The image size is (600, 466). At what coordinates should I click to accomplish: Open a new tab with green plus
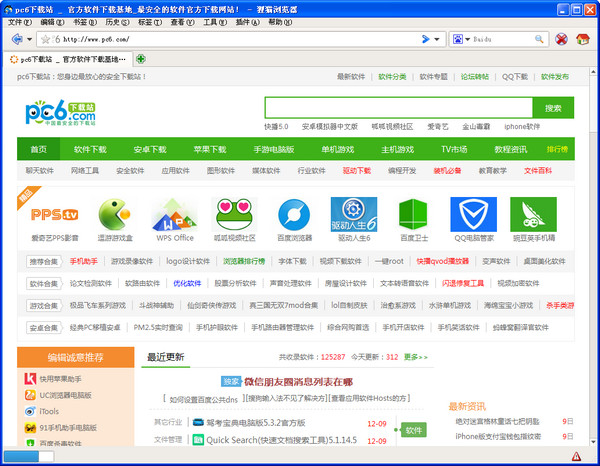click(x=141, y=59)
